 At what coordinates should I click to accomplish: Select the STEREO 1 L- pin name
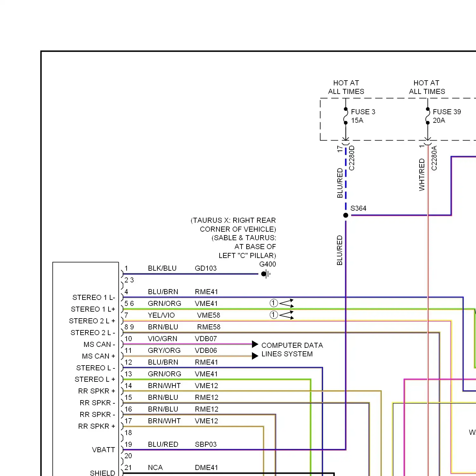(x=94, y=297)
